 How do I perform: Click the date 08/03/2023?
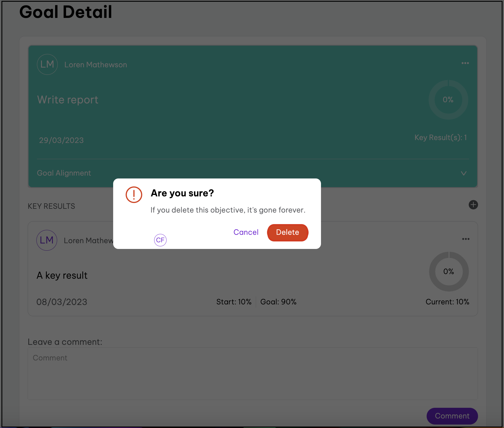(x=62, y=302)
